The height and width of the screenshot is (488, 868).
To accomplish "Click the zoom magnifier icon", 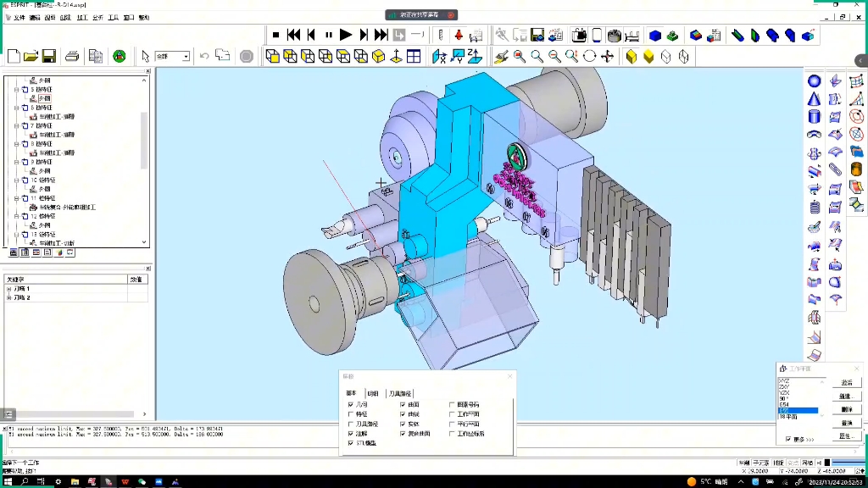I will coord(537,56).
